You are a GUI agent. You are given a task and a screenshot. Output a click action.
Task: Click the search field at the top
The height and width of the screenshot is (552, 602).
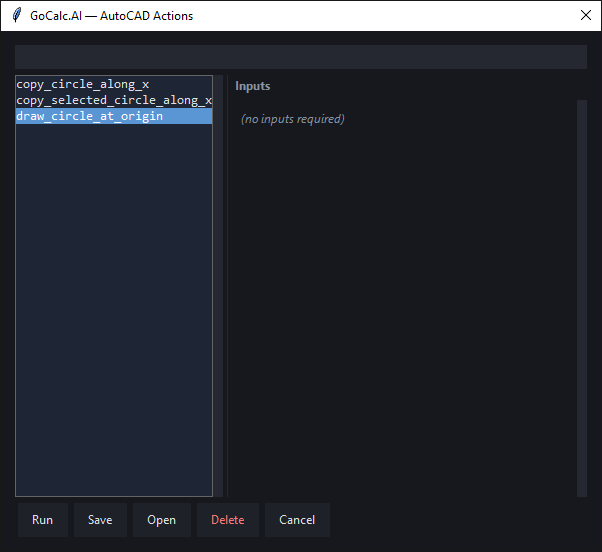(x=301, y=57)
